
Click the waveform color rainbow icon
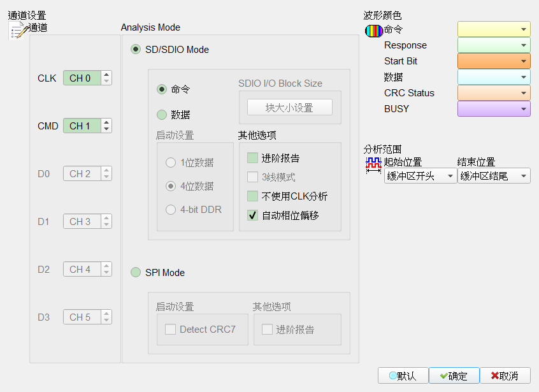click(373, 31)
